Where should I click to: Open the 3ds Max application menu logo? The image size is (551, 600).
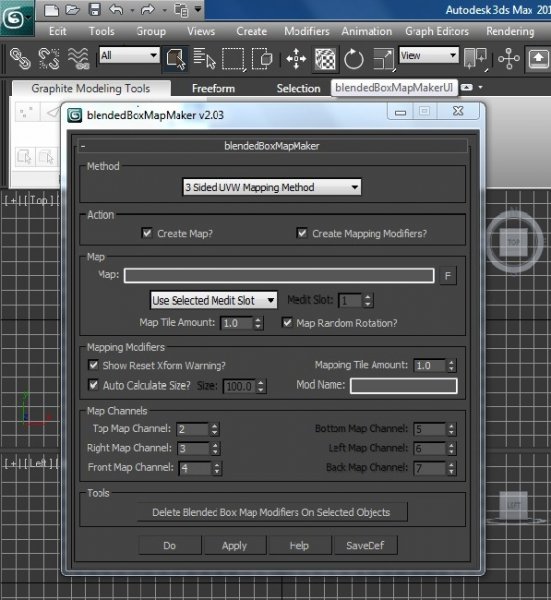click(16, 18)
